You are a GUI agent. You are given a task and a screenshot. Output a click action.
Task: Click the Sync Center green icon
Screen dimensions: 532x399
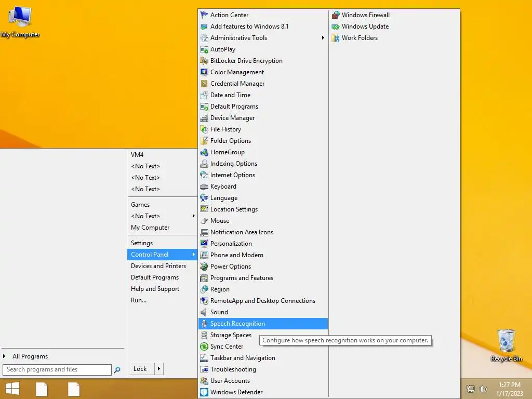coord(204,347)
